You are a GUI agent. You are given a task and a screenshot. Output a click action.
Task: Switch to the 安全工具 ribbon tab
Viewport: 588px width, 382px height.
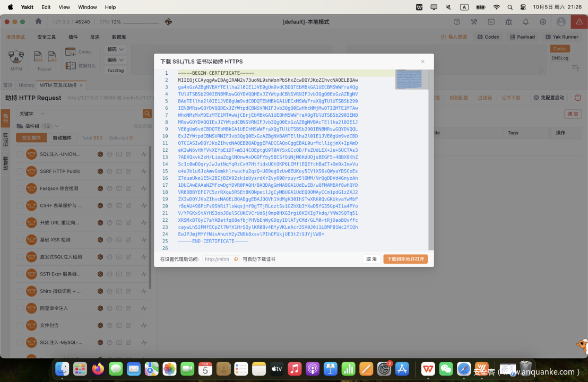[47, 37]
